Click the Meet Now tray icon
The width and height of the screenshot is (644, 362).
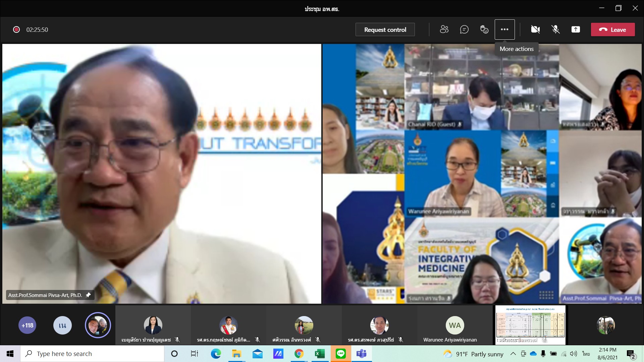(x=523, y=354)
